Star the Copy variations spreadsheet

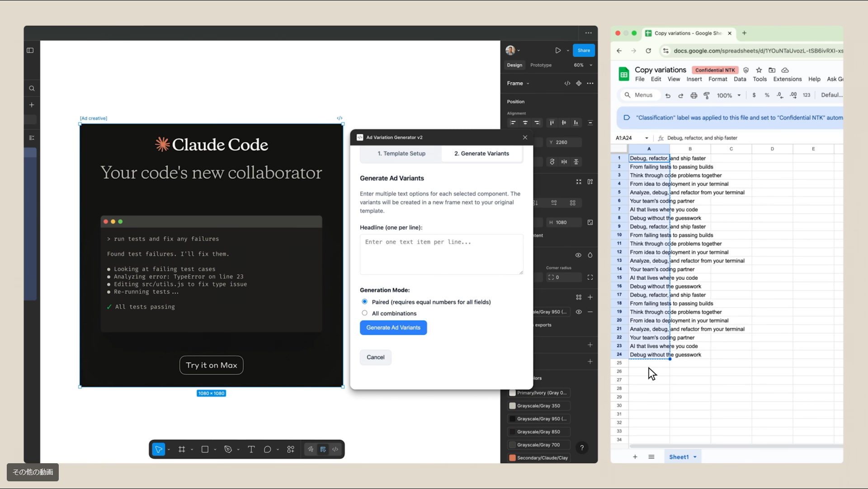pos(759,70)
